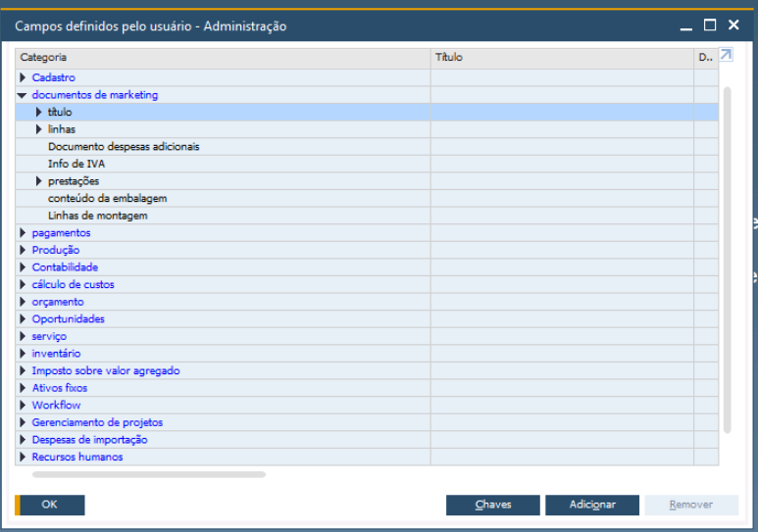The height and width of the screenshot is (532, 758).
Task: Collapse the documentos de marketing category
Action: coord(22,95)
